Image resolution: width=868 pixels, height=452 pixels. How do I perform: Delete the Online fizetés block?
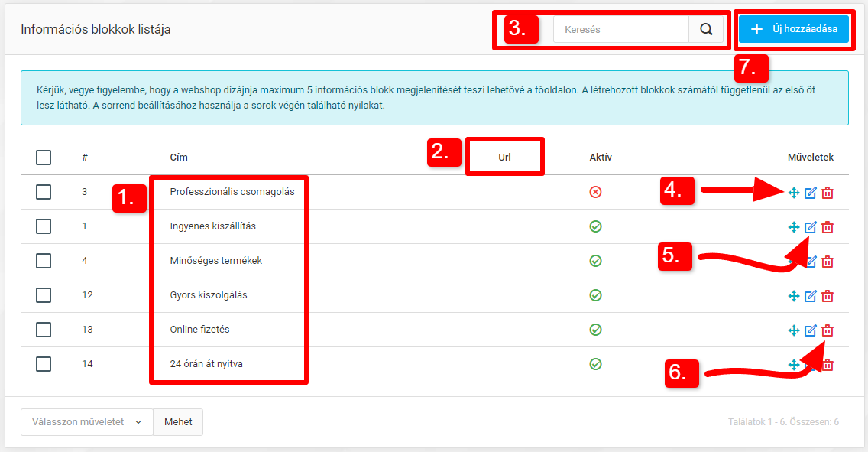pos(828,330)
